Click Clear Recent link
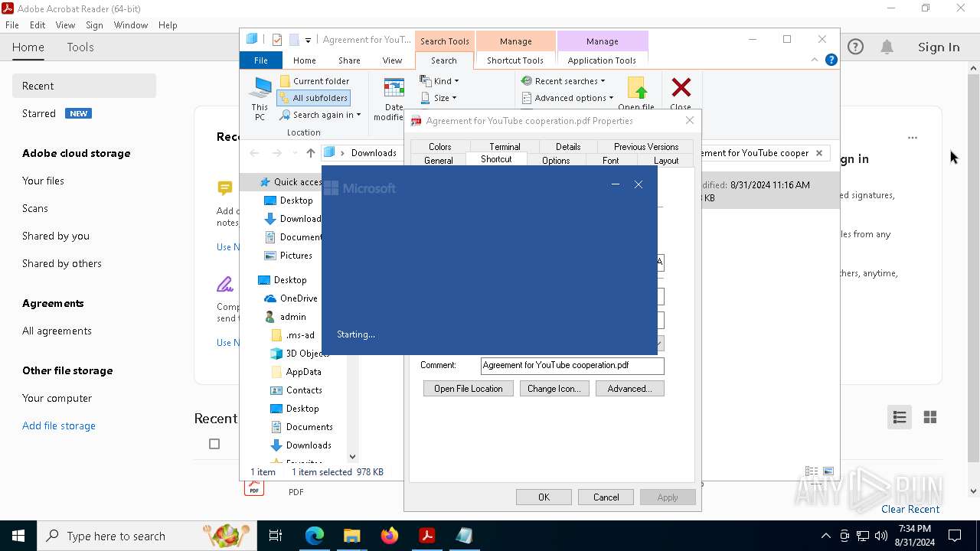980x551 pixels. point(910,509)
